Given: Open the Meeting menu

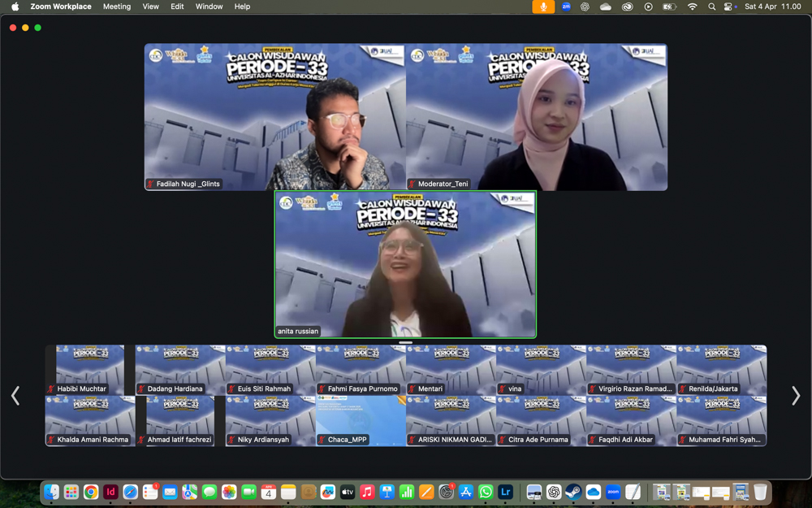Looking at the screenshot, I should point(116,7).
